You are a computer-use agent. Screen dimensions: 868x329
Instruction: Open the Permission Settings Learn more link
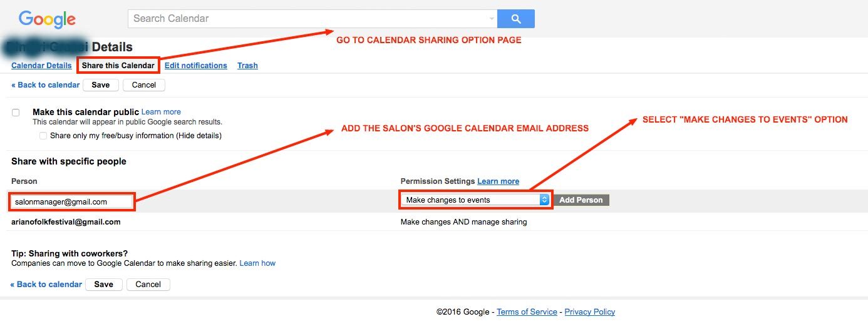coord(499,181)
